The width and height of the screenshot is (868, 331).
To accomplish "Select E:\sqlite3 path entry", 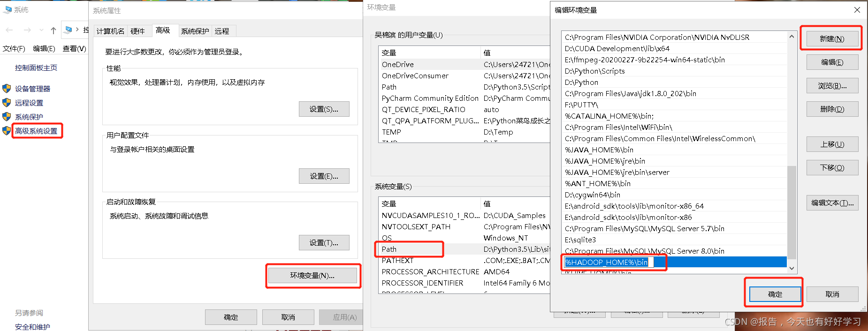I will (x=674, y=240).
